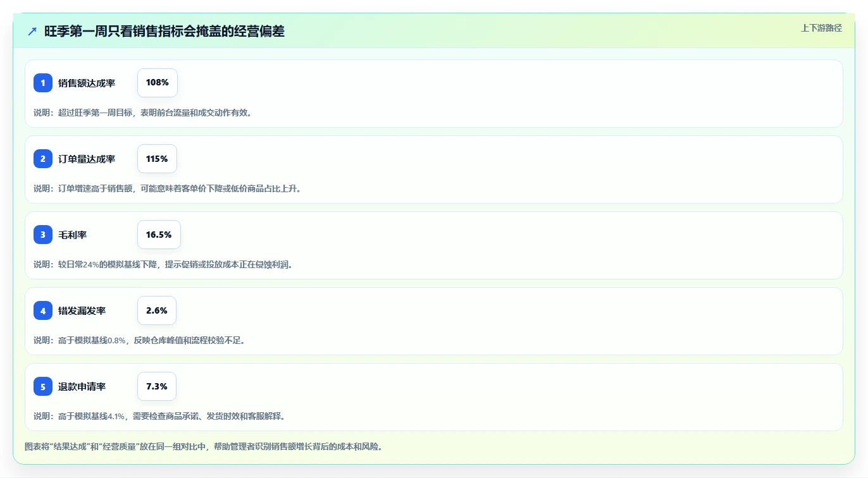
Task: Select the number 4 badge for 错发漏发率
Action: click(x=43, y=310)
